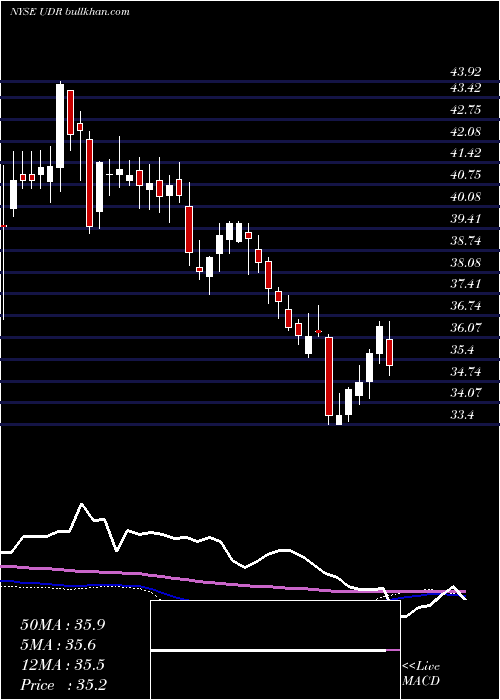Click the 42.08 price axis label
This screenshot has width=500, height=700.
point(465,132)
